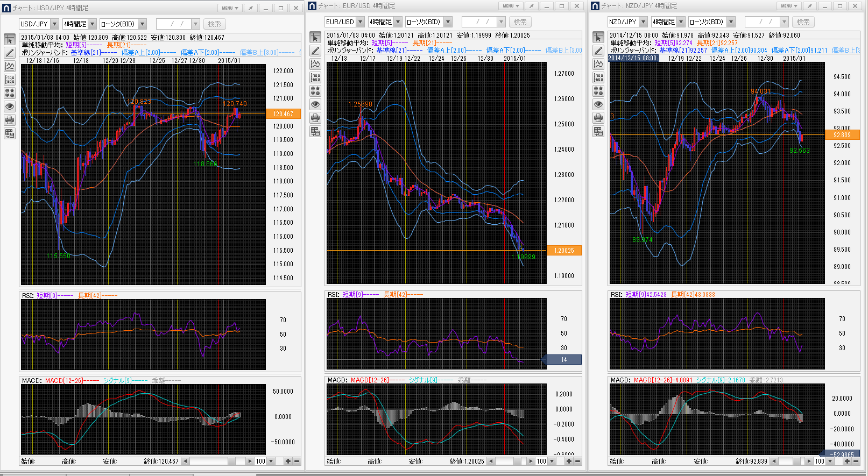Pin the EUR/USD chart window
The image size is (868, 476).
click(x=531, y=6)
